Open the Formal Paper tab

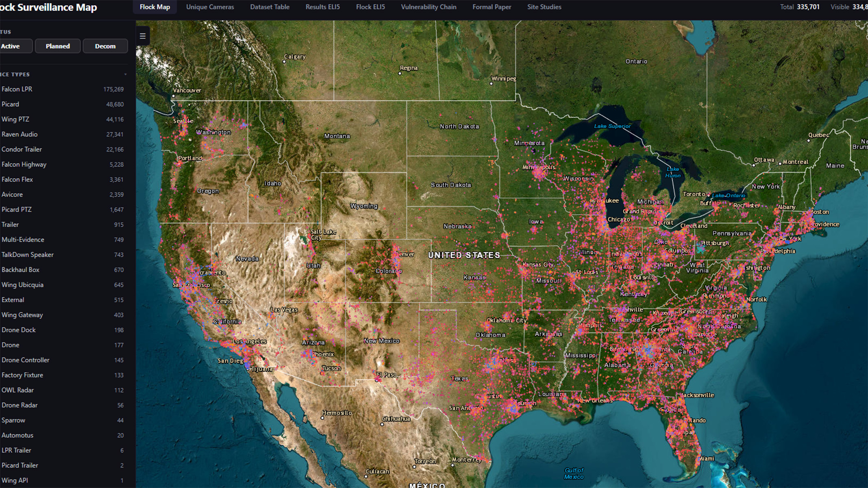click(492, 7)
